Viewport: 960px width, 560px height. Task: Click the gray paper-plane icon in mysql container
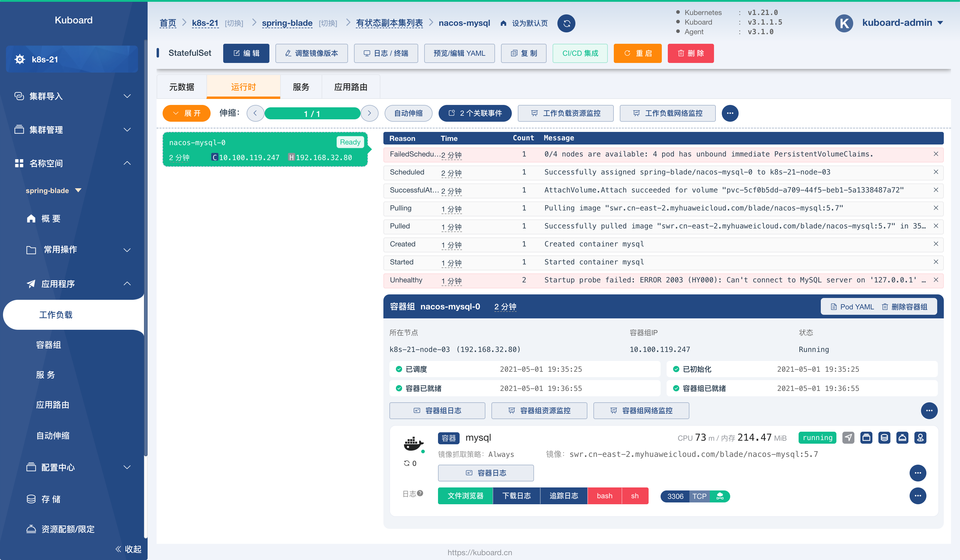click(x=848, y=437)
